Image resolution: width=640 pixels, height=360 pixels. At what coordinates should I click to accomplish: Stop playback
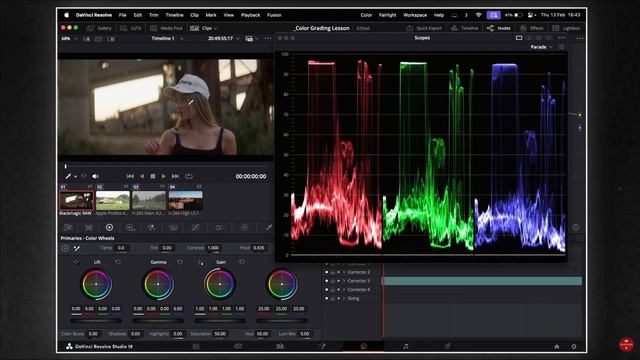[153, 176]
